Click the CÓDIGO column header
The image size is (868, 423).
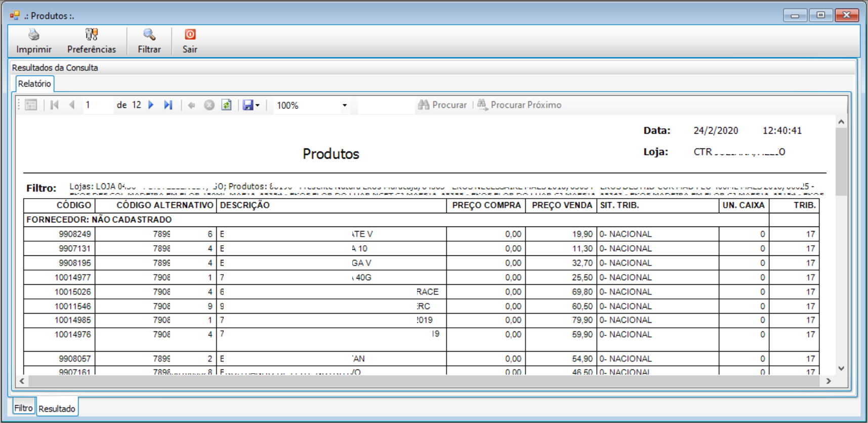[x=59, y=205]
